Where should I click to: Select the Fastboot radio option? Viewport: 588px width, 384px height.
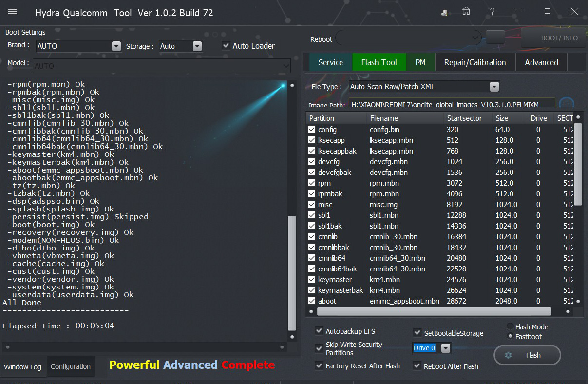point(510,336)
